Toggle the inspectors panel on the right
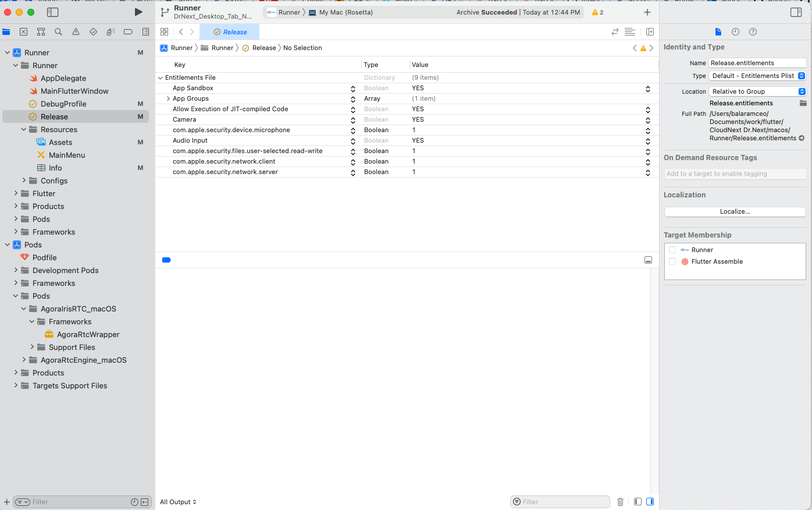812x510 pixels. pos(796,12)
